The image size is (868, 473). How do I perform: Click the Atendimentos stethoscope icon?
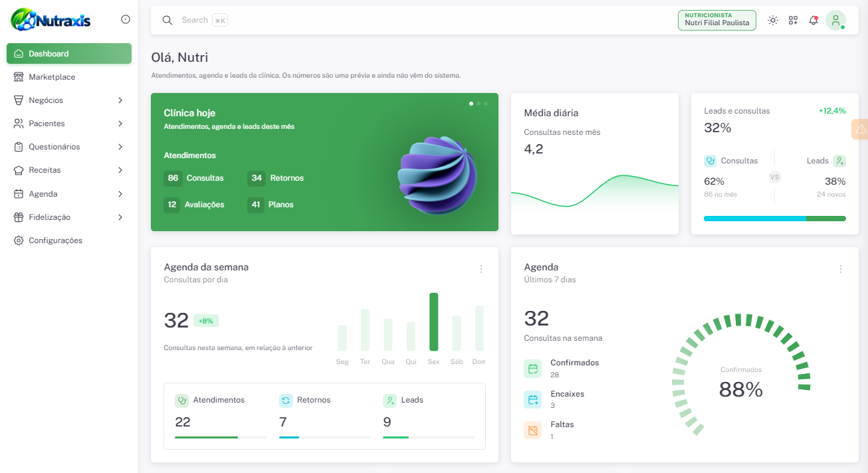[181, 401]
